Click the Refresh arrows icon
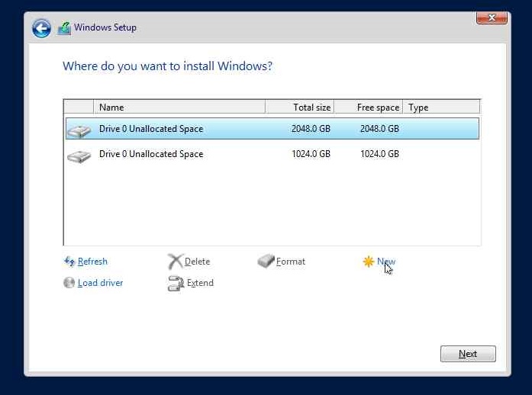The width and height of the screenshot is (532, 395). coord(69,262)
